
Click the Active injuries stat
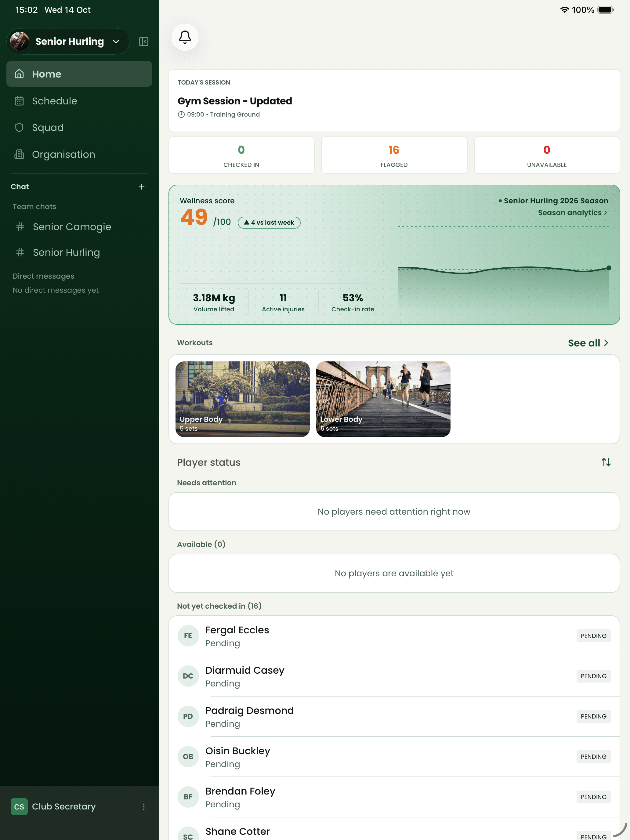283,303
